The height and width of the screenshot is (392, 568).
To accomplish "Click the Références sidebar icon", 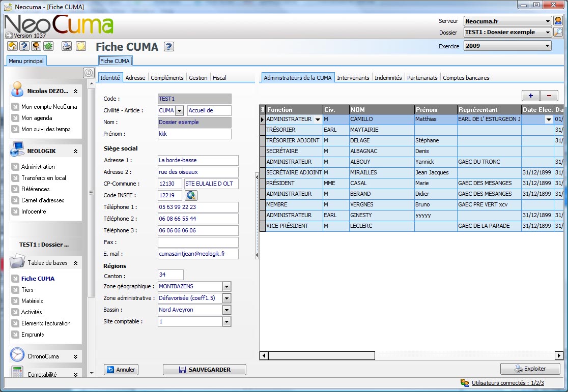I will [15, 189].
